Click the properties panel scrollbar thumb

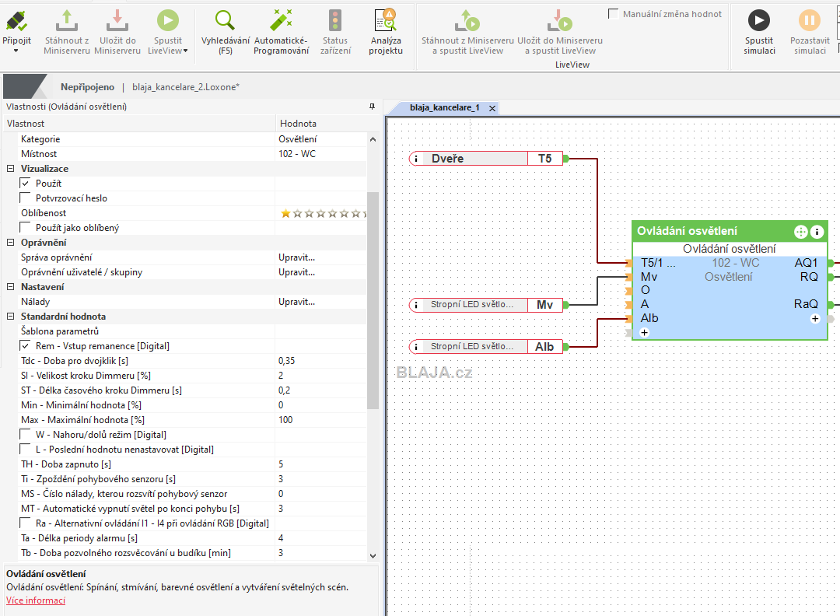click(x=373, y=300)
